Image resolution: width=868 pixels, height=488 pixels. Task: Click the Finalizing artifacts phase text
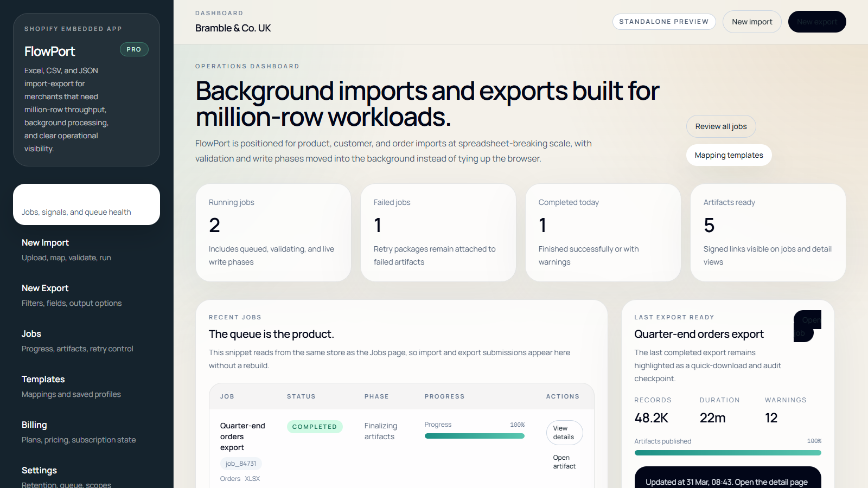381,431
